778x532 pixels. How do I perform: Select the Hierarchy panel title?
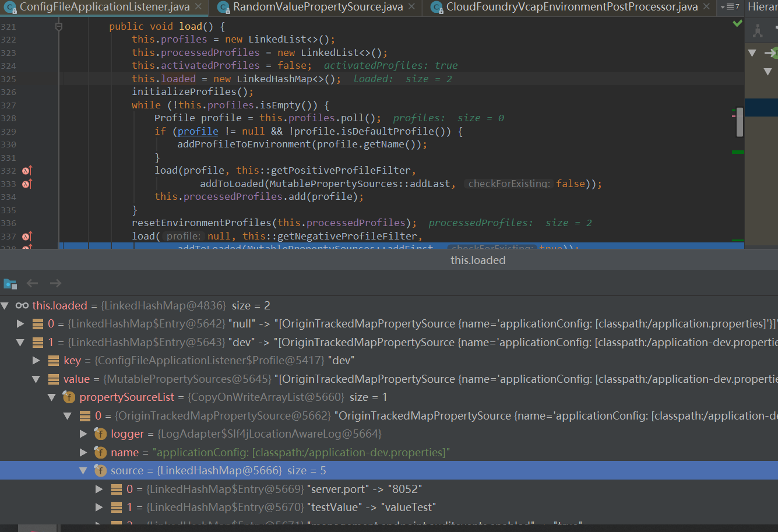tap(762, 7)
